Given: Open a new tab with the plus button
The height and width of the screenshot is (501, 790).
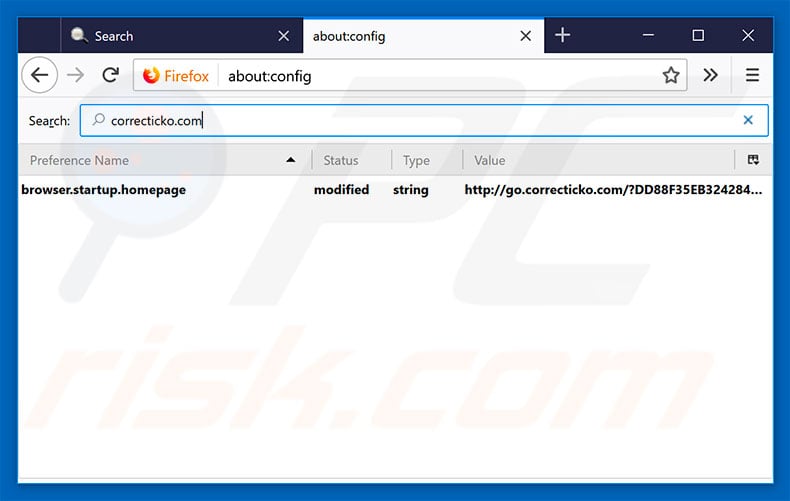Looking at the screenshot, I should pos(562,35).
